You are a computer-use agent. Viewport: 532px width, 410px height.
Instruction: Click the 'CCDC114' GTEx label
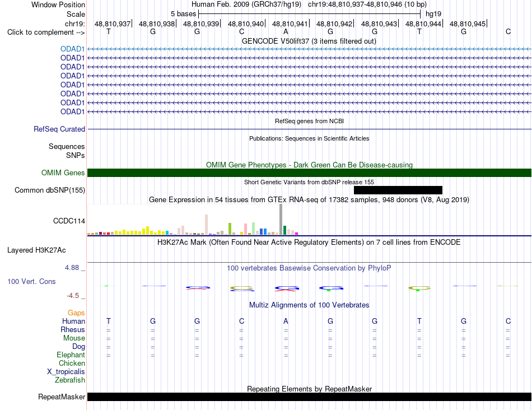click(69, 221)
